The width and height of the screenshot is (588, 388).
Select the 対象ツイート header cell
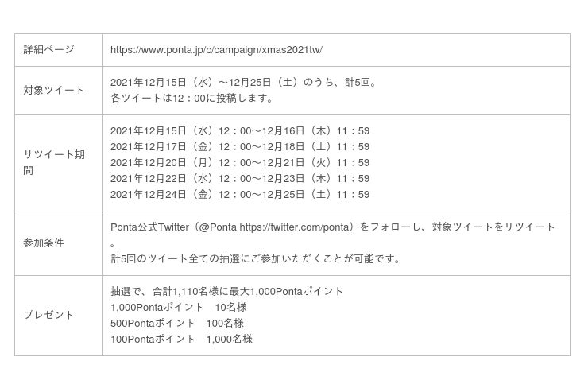click(x=59, y=91)
